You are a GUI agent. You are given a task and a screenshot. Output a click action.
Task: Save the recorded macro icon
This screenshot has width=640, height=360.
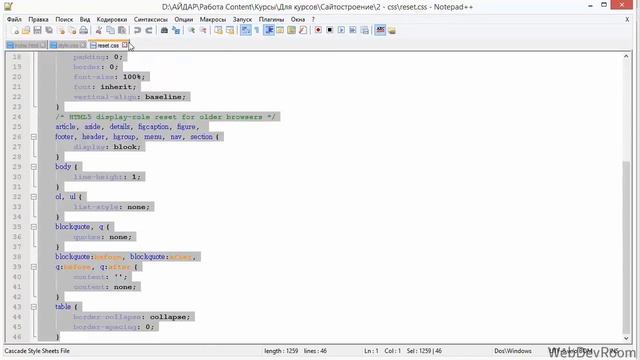tap(364, 30)
